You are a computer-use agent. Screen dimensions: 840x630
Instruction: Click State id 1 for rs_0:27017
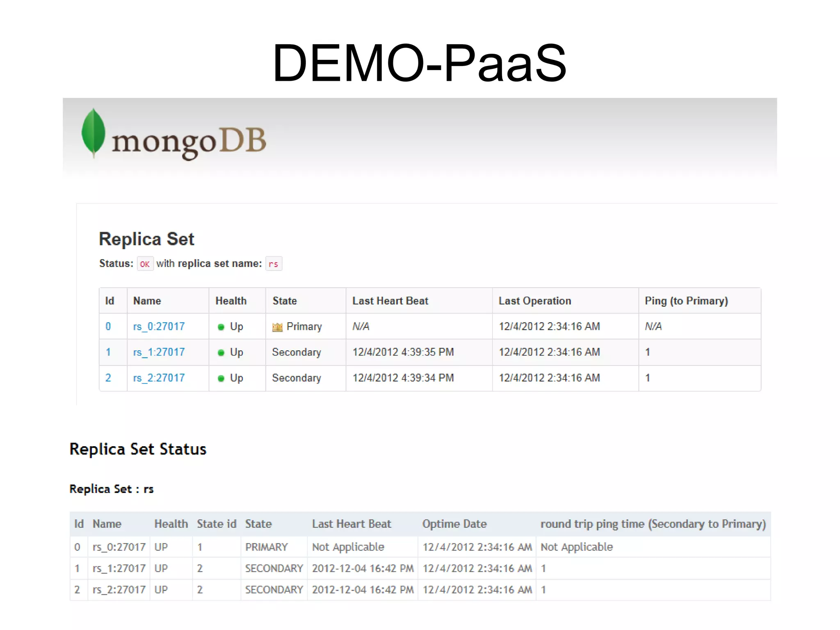[200, 547]
